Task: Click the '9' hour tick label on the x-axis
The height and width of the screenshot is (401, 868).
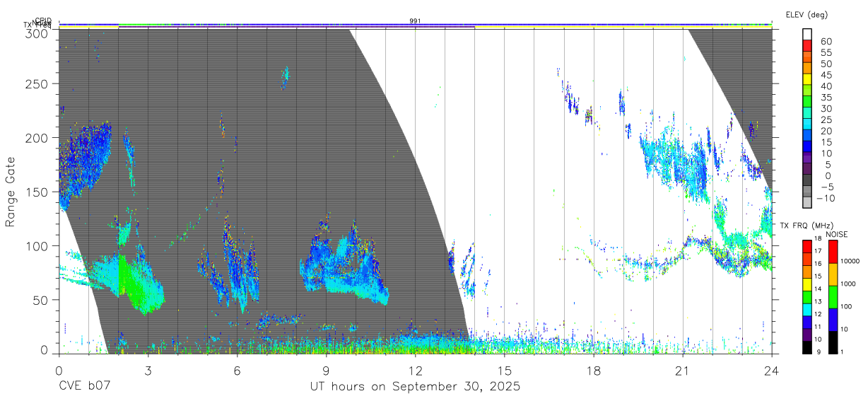Action: pos(326,371)
